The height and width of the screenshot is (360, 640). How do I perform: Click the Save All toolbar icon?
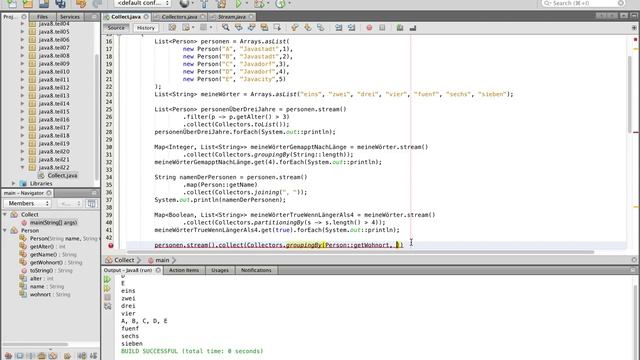click(x=60, y=4)
